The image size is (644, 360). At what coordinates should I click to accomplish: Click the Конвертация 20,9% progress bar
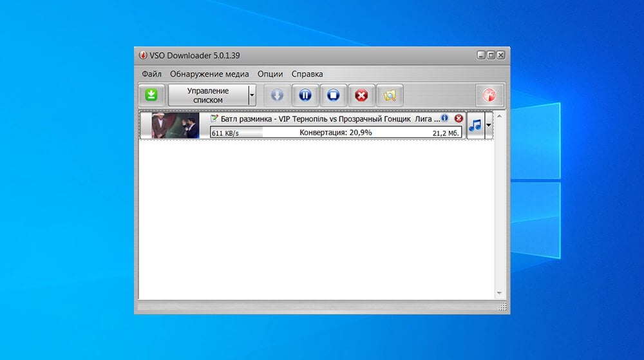coord(336,132)
